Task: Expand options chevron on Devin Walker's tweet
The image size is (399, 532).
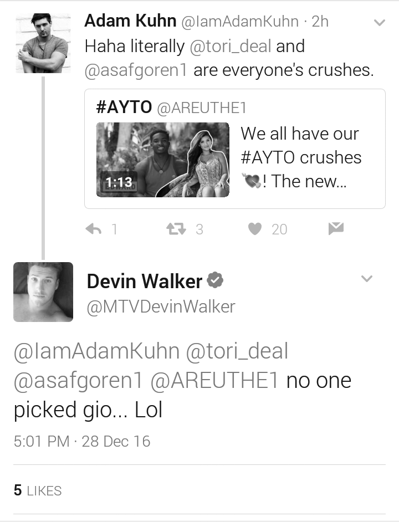Action: click(367, 279)
